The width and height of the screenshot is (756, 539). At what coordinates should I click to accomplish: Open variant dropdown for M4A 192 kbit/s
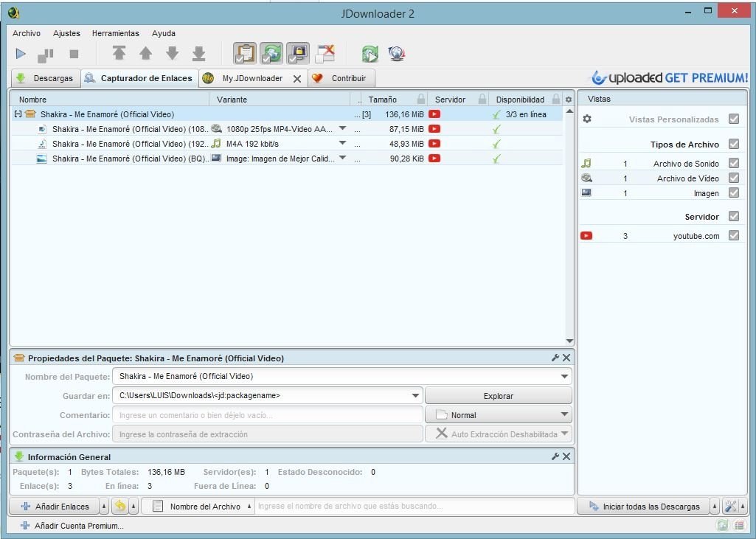click(342, 143)
